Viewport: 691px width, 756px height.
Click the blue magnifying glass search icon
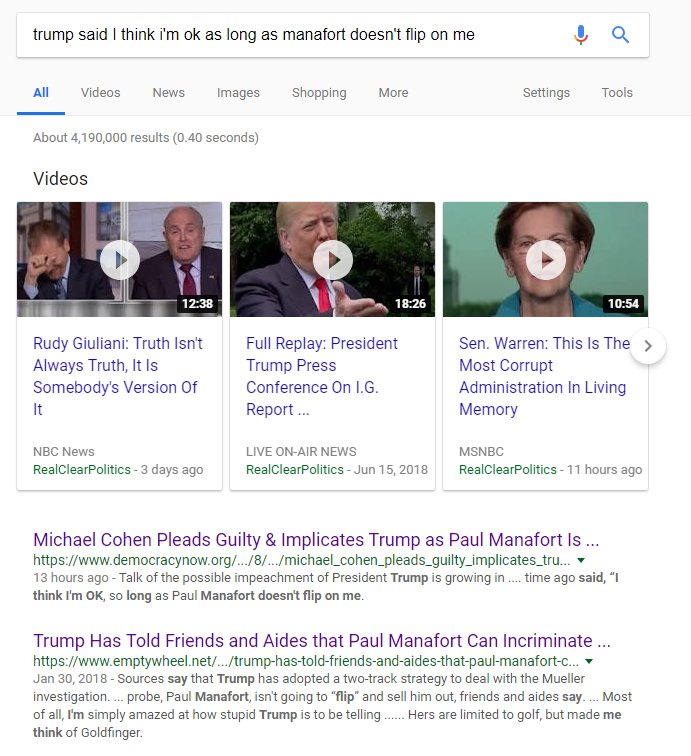[x=620, y=35]
